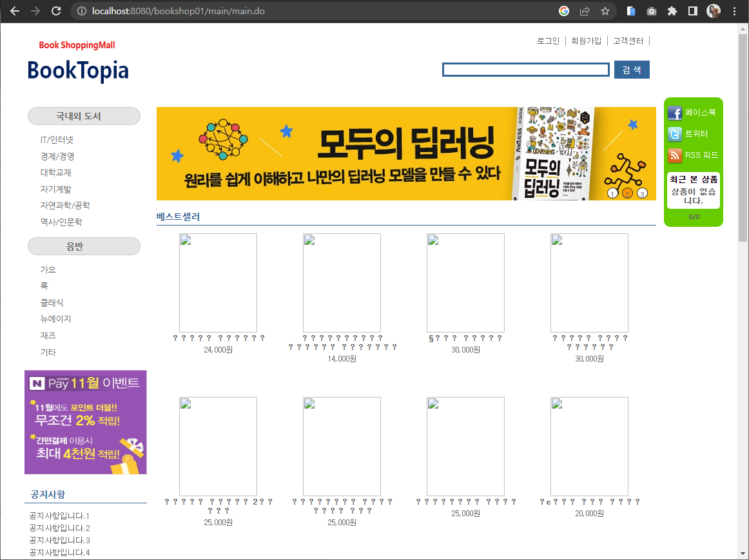Screen dimensions: 749x560
Task: Click notice 공지사항입니다.2
Action: (59, 528)
